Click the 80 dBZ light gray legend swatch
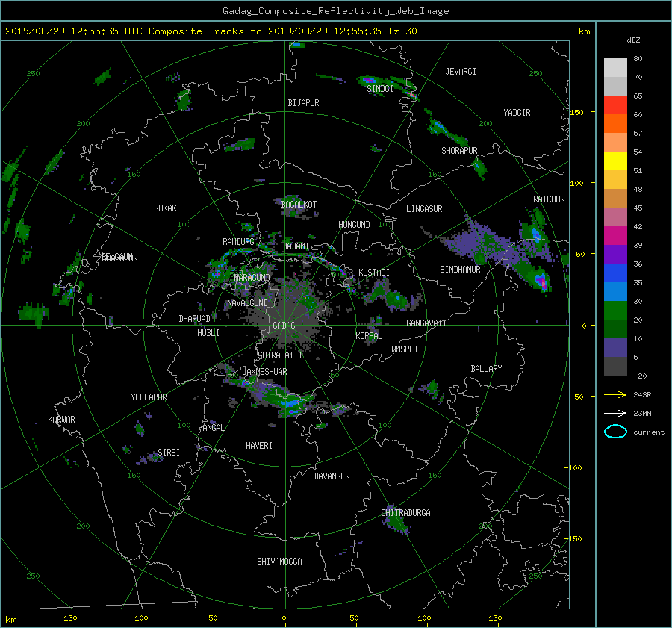The height and width of the screenshot is (628, 672). point(615,67)
